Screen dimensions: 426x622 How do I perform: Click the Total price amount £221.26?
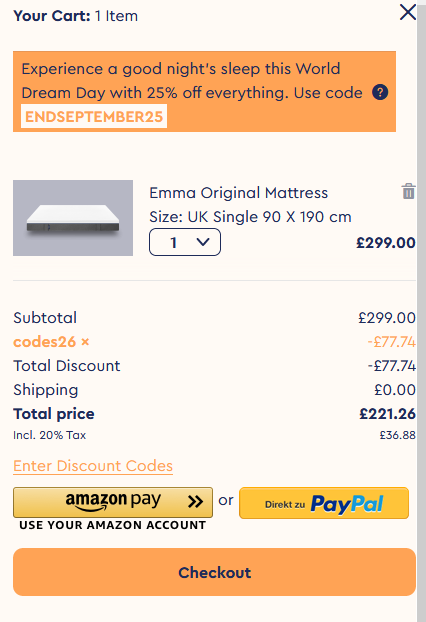tap(387, 414)
